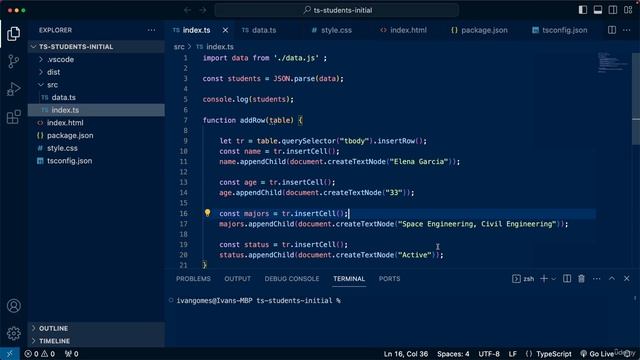Create a new terminal with plus icon
This screenshot has width=640, height=360.
[x=544, y=279]
